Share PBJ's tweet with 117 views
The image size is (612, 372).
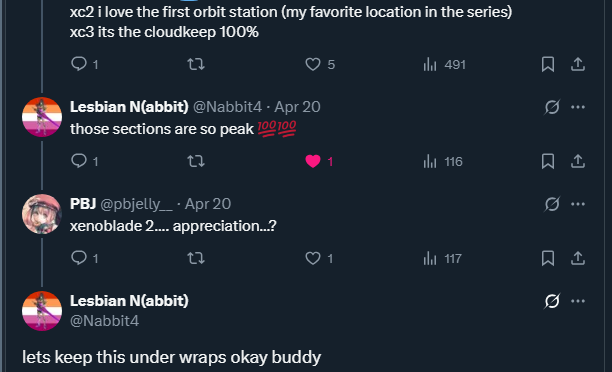(578, 258)
